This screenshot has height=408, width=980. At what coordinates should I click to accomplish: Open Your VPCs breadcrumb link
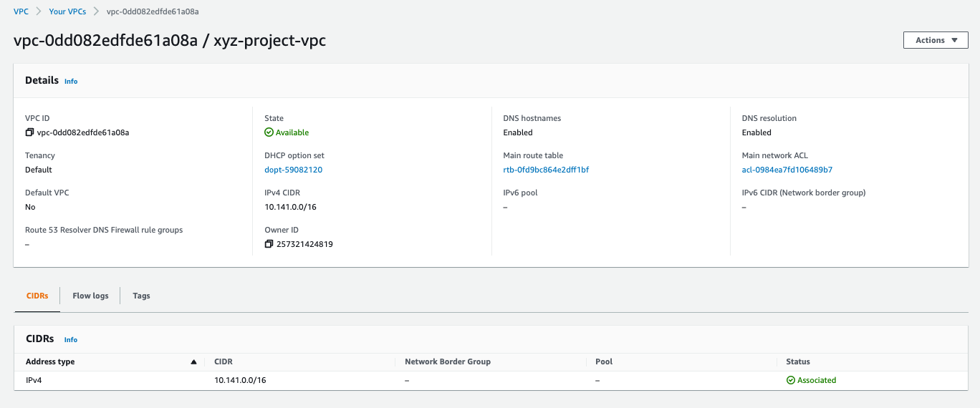[67, 11]
